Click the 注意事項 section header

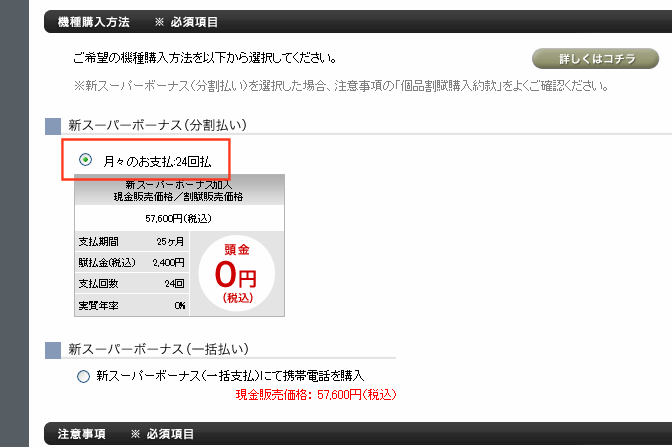(x=83, y=435)
